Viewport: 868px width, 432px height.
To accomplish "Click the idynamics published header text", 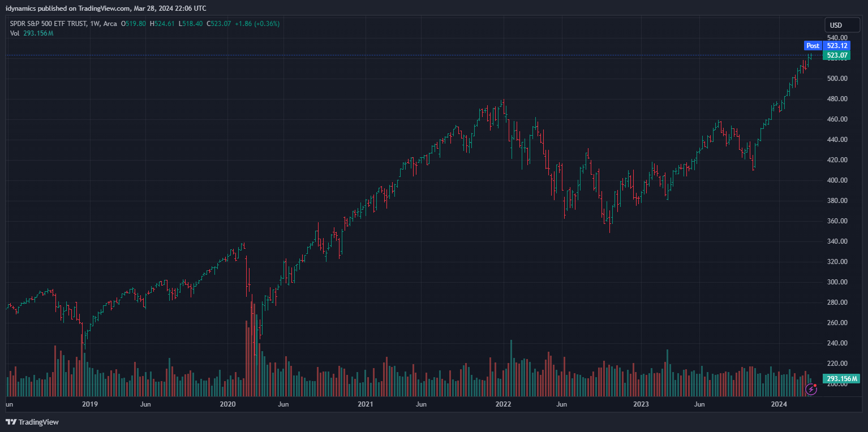I will point(106,8).
